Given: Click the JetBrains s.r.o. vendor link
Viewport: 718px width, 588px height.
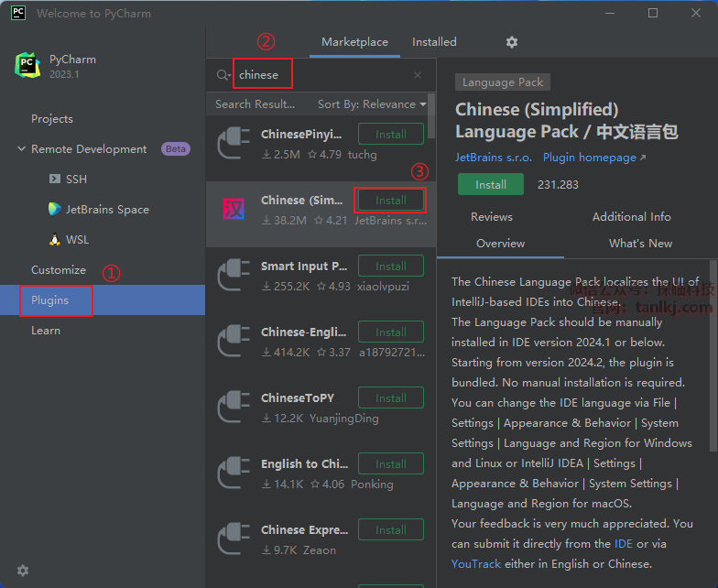Looking at the screenshot, I should 492,158.
